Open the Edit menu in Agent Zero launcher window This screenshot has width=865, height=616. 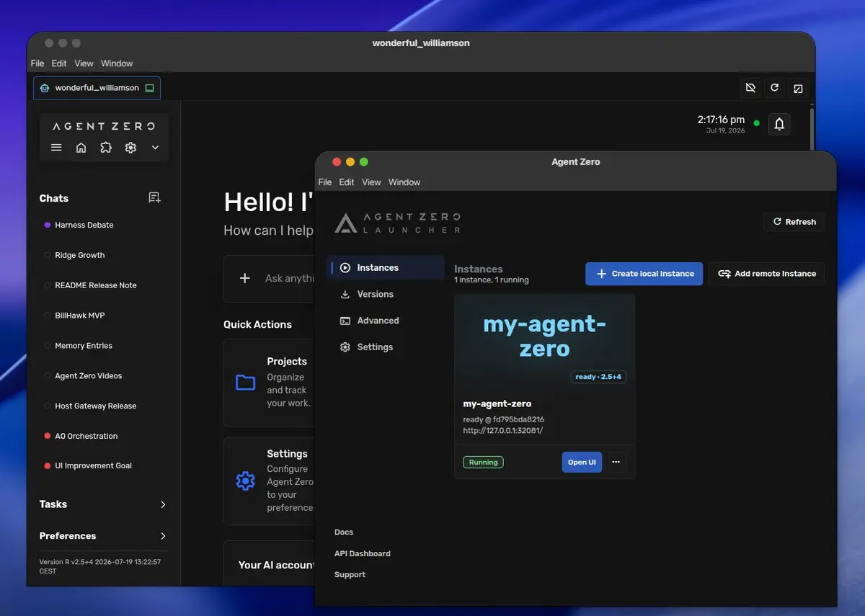(x=347, y=182)
